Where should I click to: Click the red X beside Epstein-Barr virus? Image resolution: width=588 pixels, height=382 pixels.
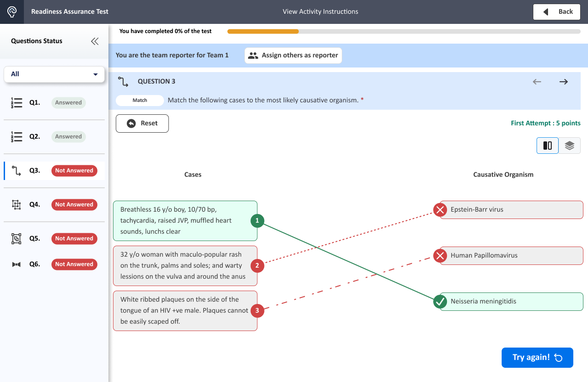click(440, 210)
